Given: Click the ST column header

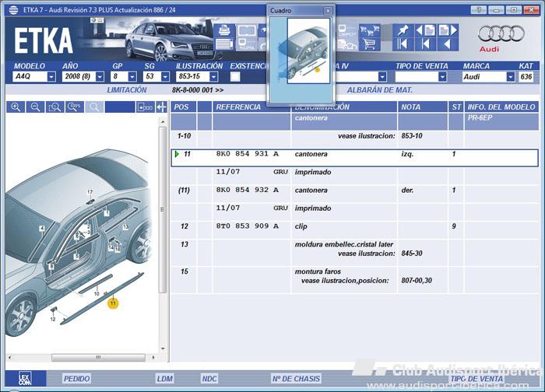Looking at the screenshot, I should (455, 107).
